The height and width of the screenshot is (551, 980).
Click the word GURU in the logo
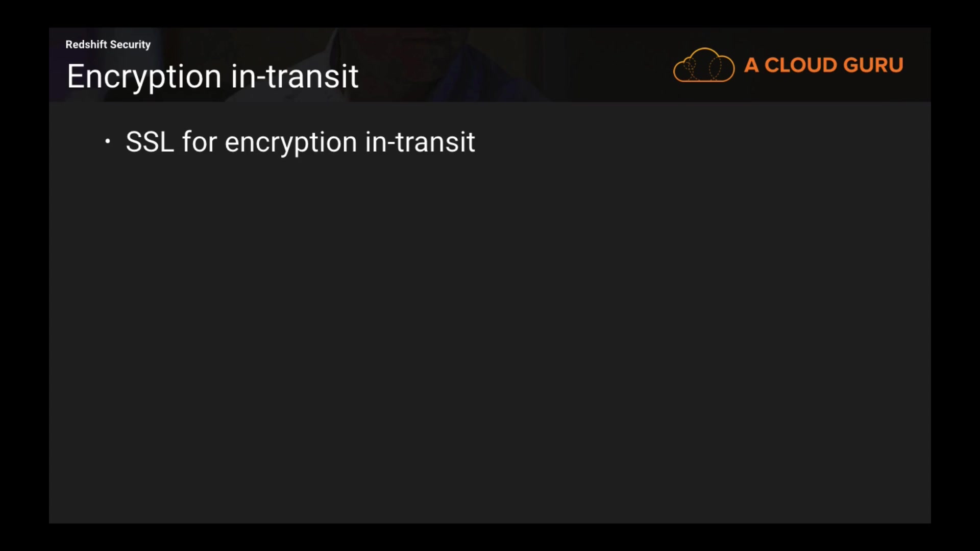(x=873, y=65)
